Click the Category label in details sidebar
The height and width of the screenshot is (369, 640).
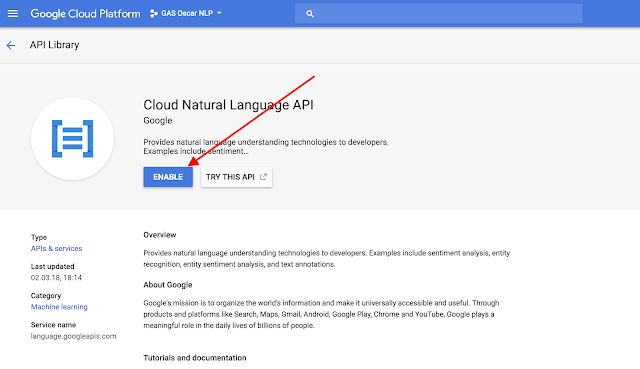46,296
